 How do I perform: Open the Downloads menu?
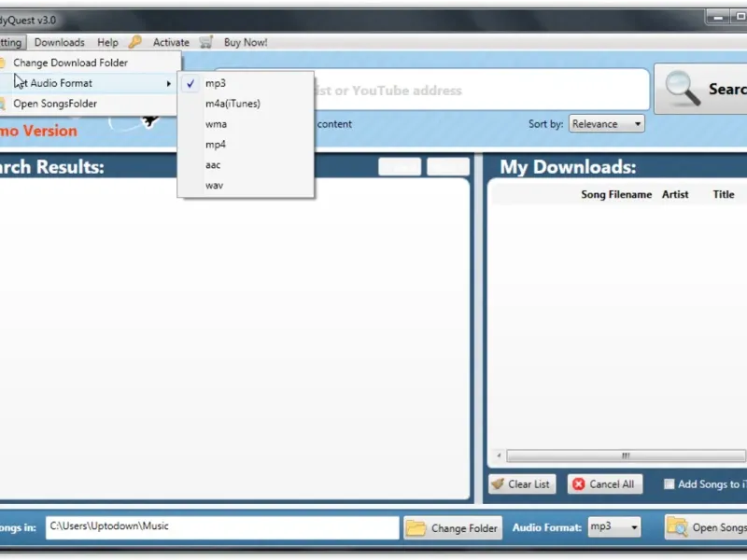click(x=60, y=42)
